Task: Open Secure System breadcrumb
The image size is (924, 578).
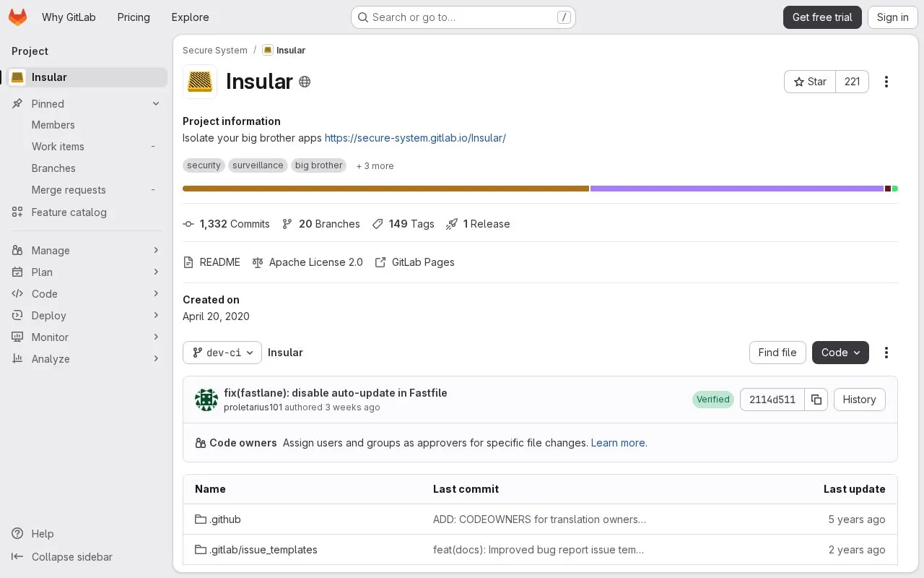Action: (x=214, y=51)
